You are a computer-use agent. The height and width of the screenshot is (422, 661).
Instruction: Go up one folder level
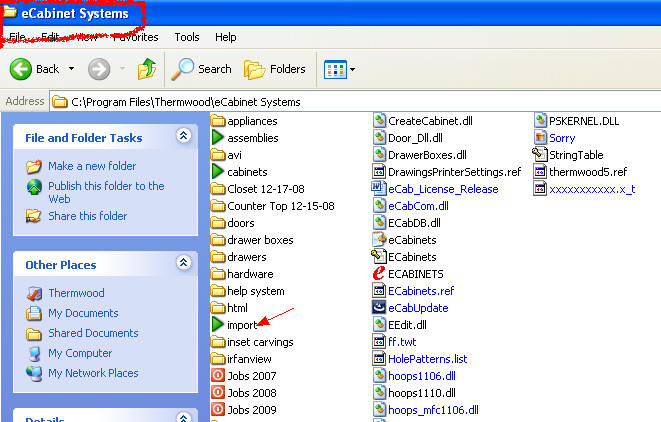(x=147, y=69)
